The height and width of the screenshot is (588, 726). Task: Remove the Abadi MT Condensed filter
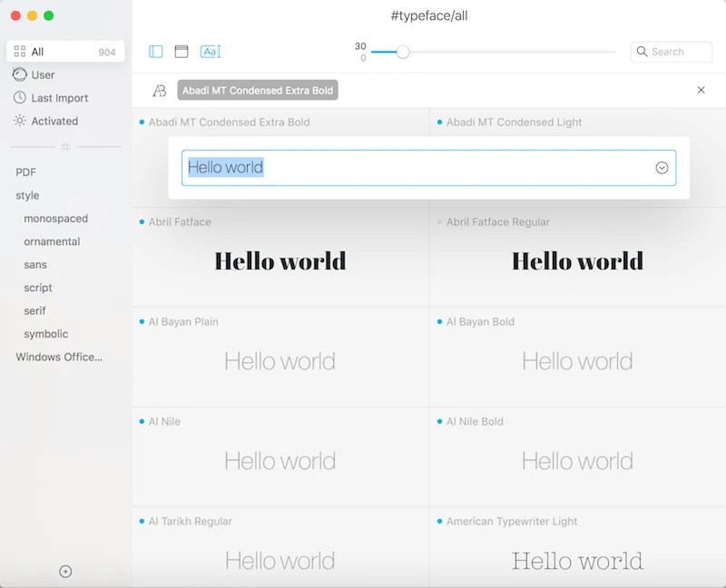coord(701,90)
